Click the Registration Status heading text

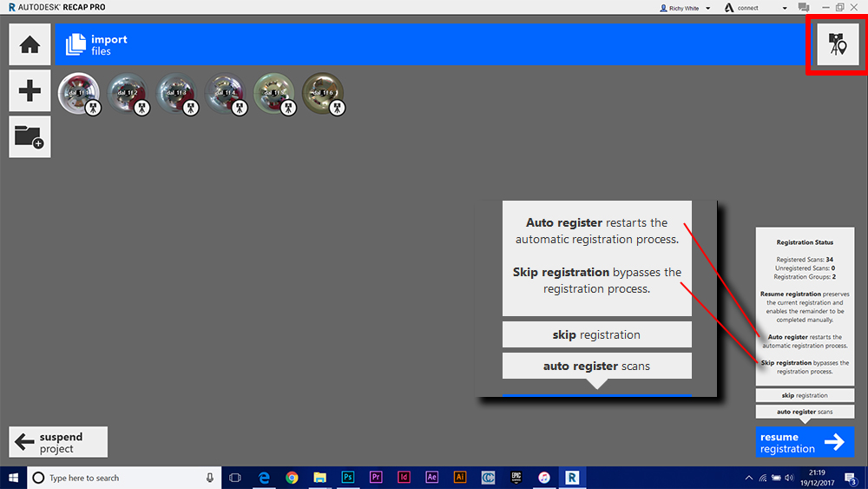point(805,242)
